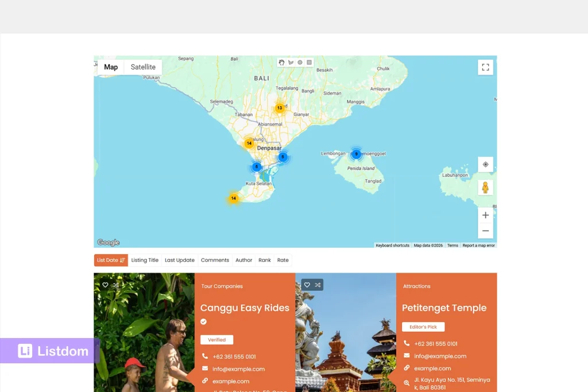Select the polygon drawing tool on the map
The width and height of the screenshot is (588, 392).
(291, 63)
